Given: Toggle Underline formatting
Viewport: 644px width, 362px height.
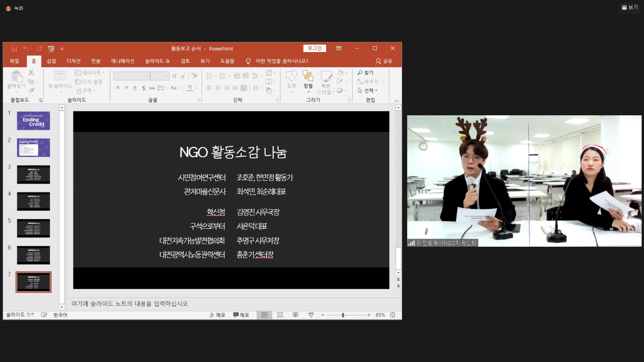Looking at the screenshot, I should (x=135, y=88).
